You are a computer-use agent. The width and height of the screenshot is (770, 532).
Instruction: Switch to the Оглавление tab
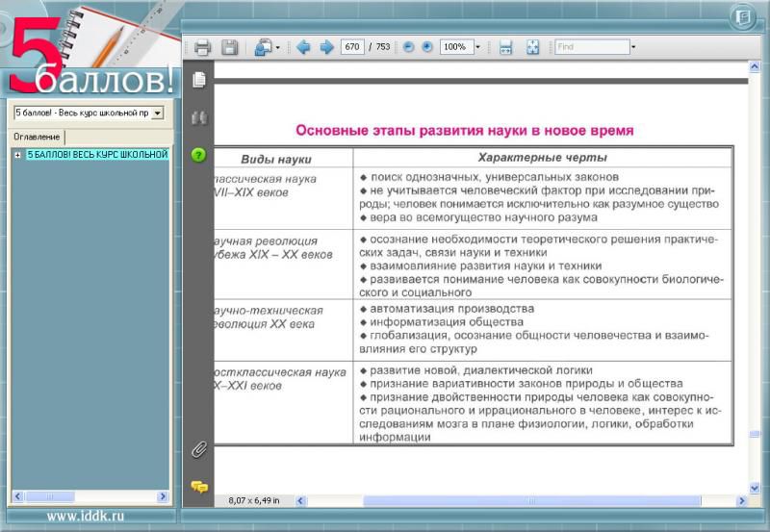pyautogui.click(x=37, y=137)
